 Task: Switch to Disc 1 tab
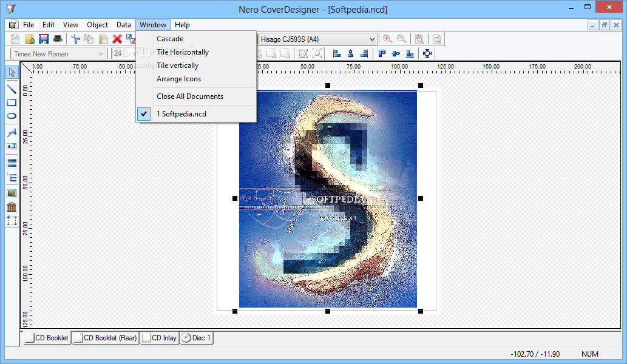(x=196, y=338)
